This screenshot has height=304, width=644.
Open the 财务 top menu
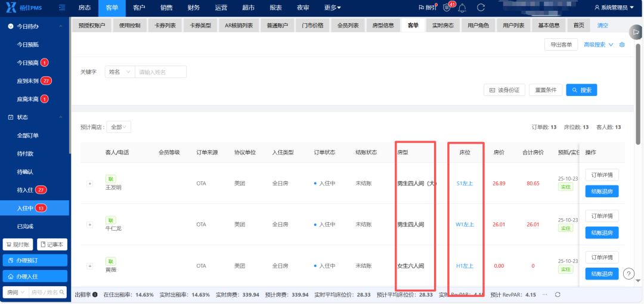click(x=194, y=7)
